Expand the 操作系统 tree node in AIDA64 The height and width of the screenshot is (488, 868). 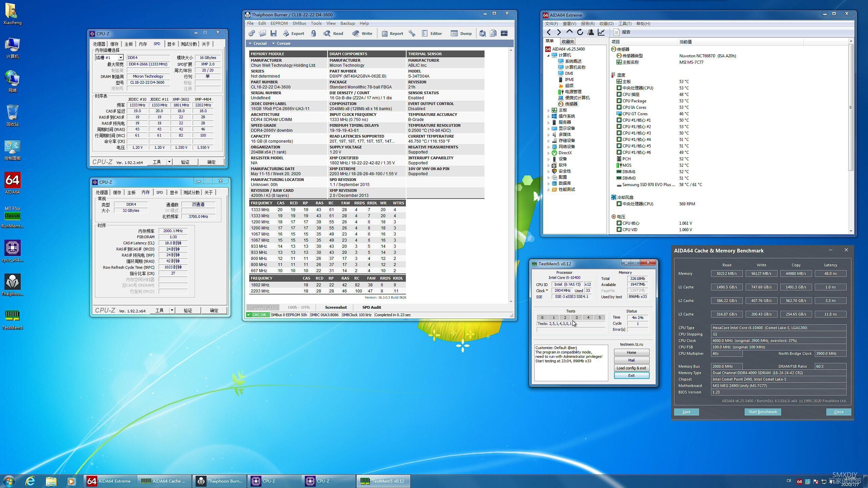click(549, 116)
